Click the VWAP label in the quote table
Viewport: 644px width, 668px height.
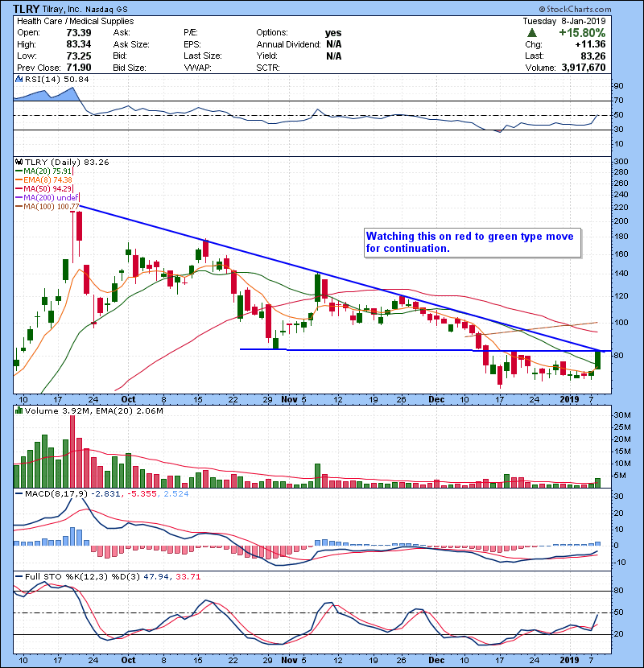click(197, 68)
